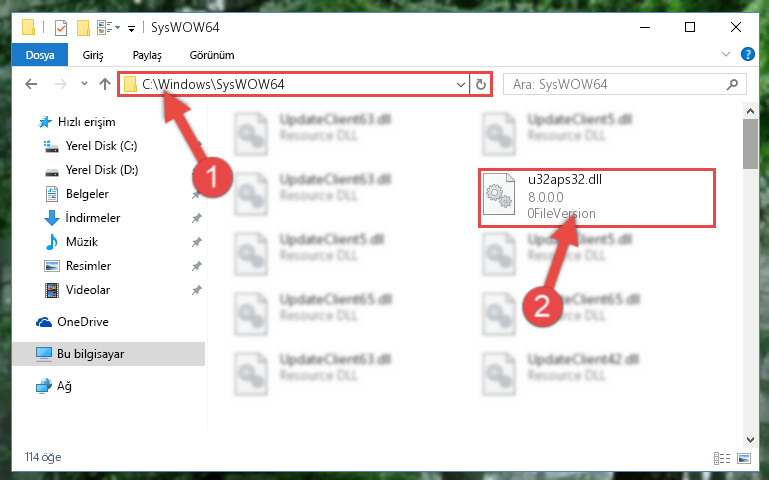Click New folder icon in title bar

point(83,27)
